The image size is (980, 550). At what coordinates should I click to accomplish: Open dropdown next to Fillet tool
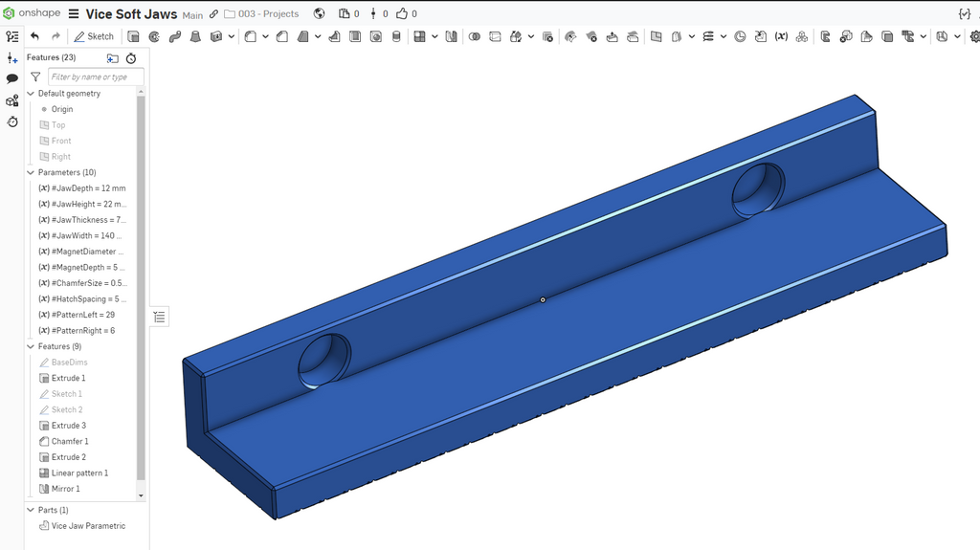pos(265,37)
